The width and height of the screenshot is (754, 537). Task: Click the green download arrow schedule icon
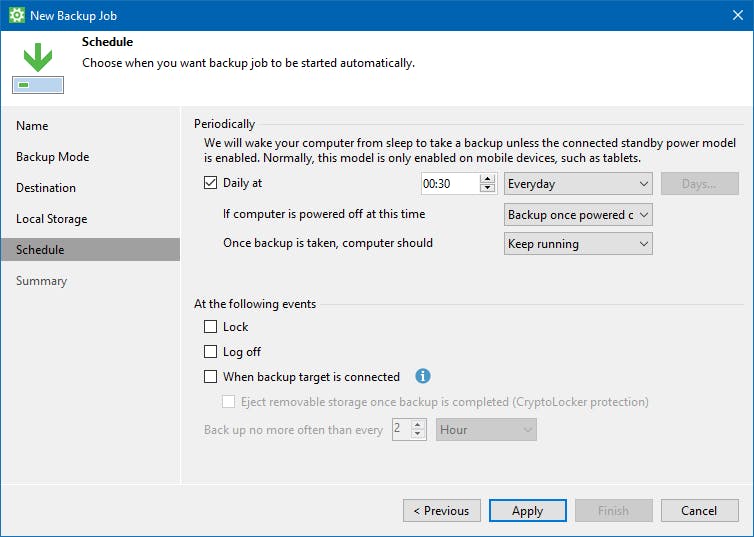tap(38, 59)
